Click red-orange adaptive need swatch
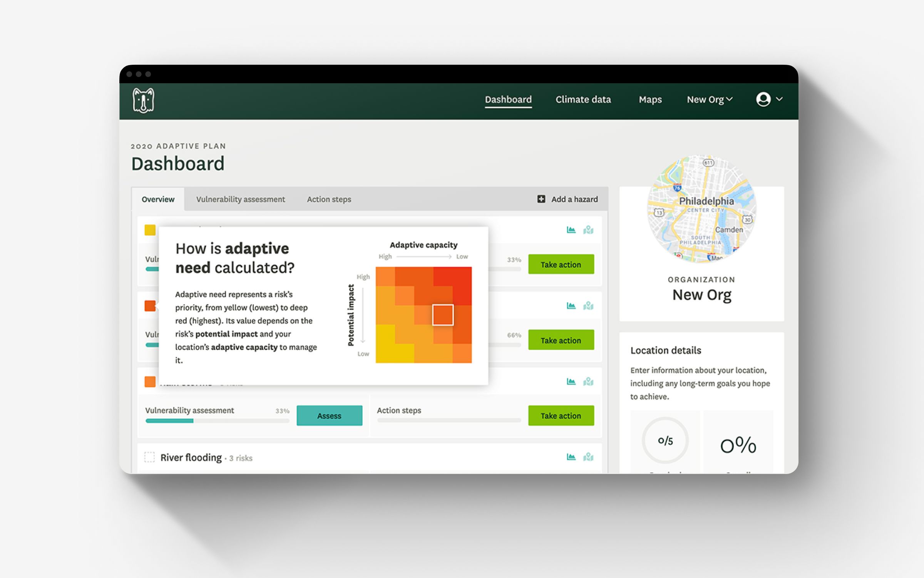924x578 pixels. click(x=150, y=306)
